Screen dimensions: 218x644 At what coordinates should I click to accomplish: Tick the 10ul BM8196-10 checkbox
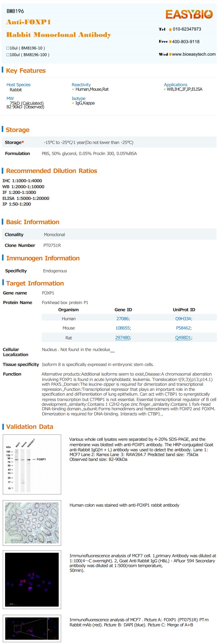tap(8, 48)
